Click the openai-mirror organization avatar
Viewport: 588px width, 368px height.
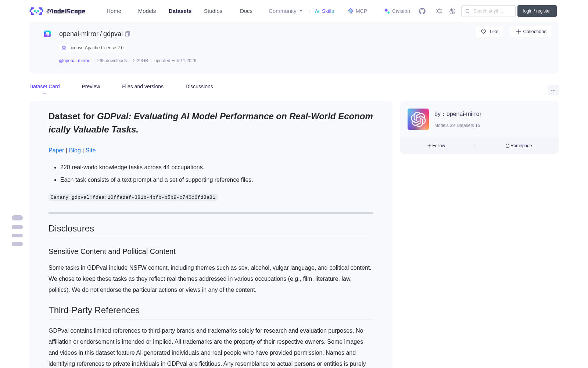418,119
